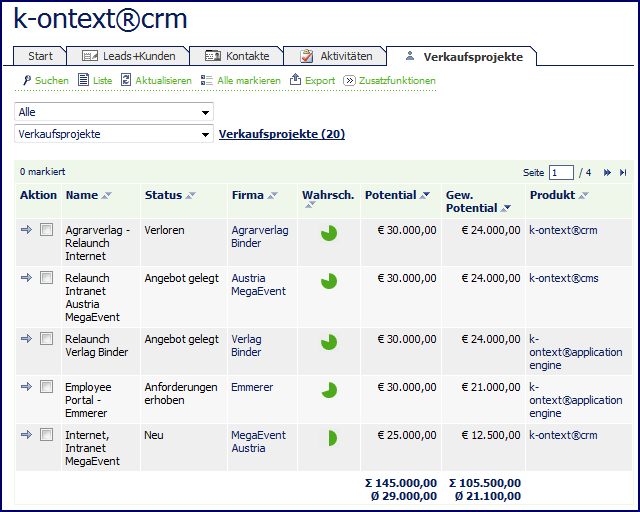
Task: Click the Liste toolbar link
Action: 102,80
